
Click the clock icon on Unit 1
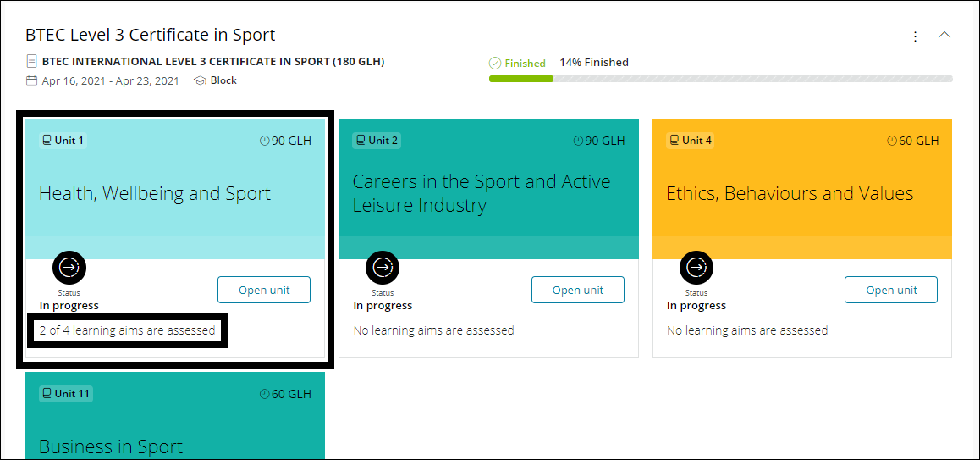click(264, 141)
